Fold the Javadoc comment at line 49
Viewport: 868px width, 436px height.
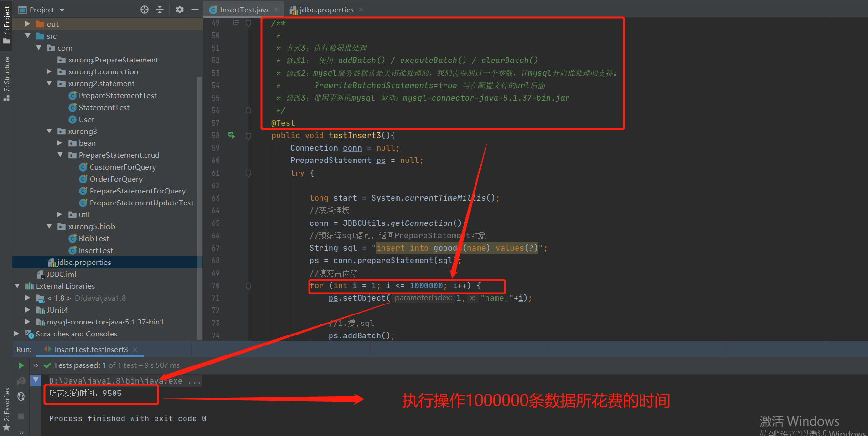pyautogui.click(x=248, y=23)
